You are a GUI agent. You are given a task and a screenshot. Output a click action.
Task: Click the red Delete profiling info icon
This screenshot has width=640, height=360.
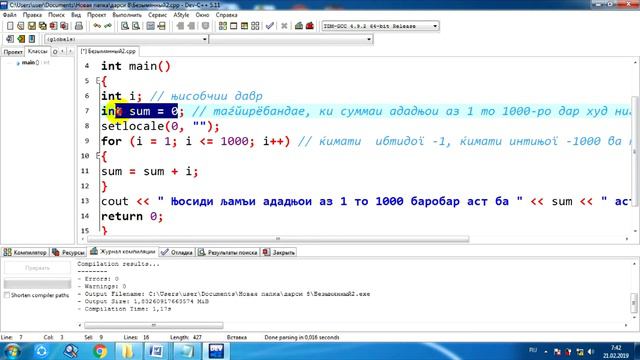[310, 26]
